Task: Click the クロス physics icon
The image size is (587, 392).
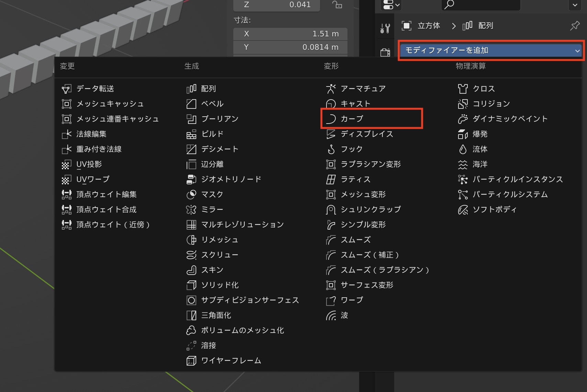Action: [463, 89]
